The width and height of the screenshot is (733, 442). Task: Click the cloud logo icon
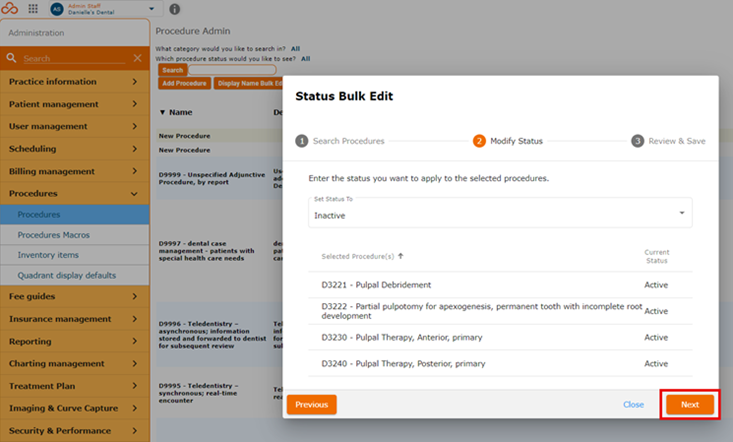tap(9, 8)
